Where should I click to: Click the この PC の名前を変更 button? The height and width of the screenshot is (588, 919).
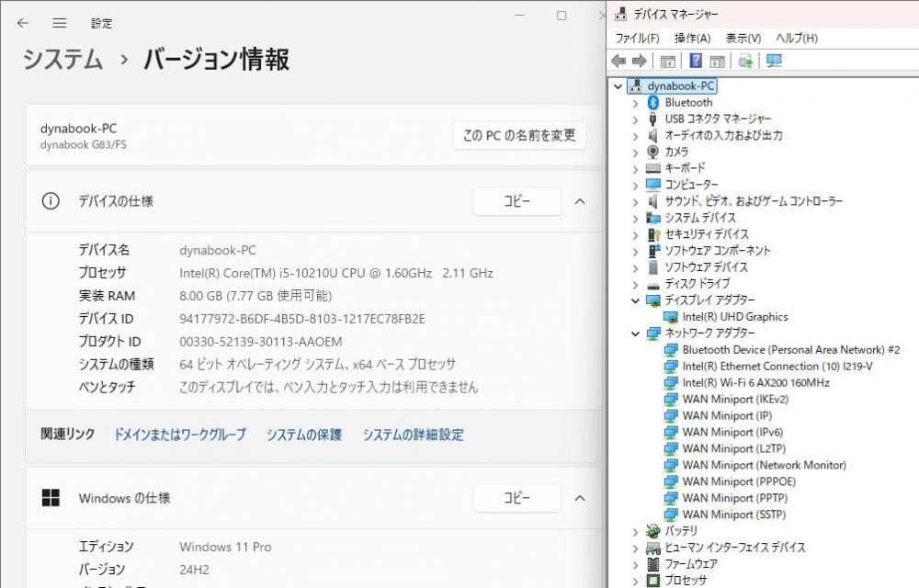(519, 136)
